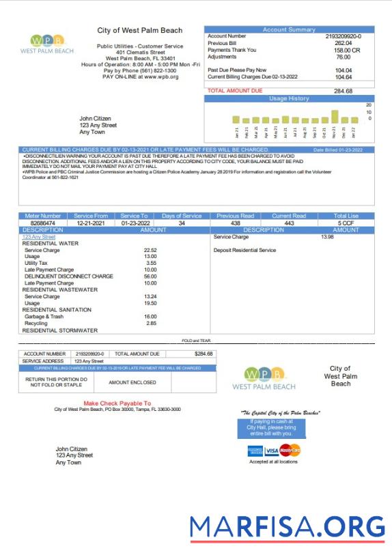Image resolution: width=392 pixels, height=557 pixels.
Task: Click RESIDENTIAL STORMWATER heading
Action: [x=59, y=330]
